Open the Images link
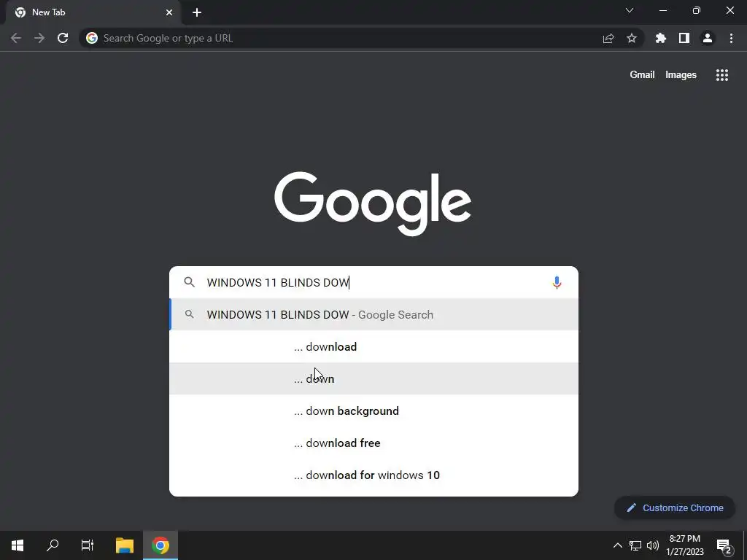Viewport: 747px width, 560px height. tap(681, 75)
